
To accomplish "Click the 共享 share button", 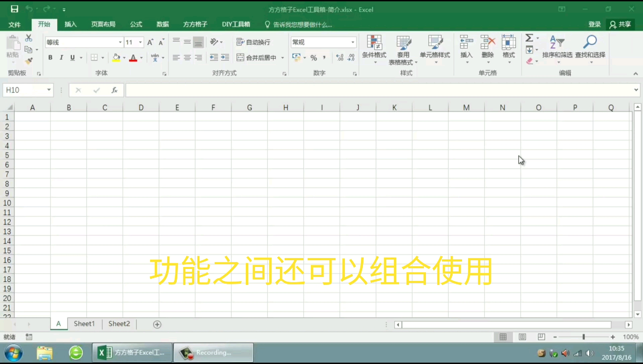I will pyautogui.click(x=621, y=24).
